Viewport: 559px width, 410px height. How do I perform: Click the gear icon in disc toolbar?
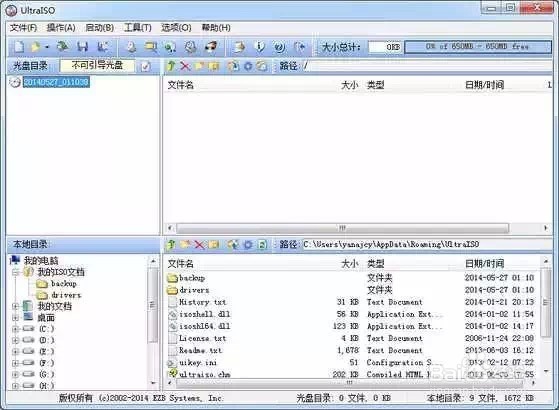pyautogui.click(x=248, y=66)
